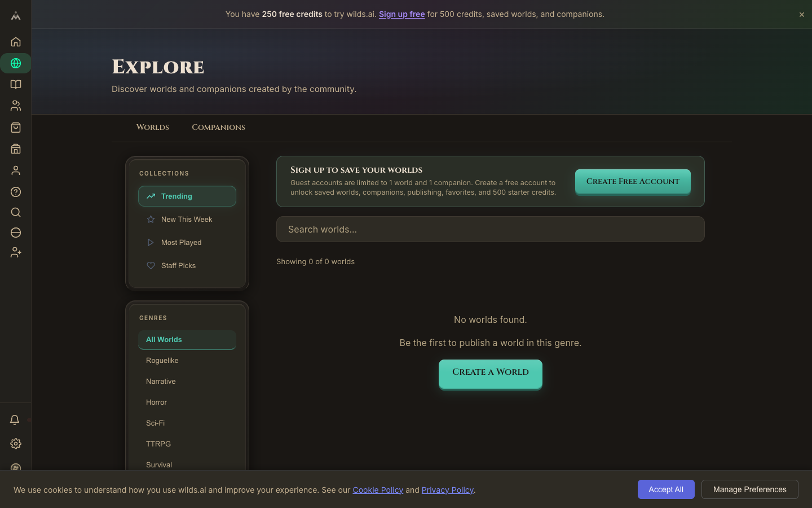Select the Most Played collection

pos(187,243)
